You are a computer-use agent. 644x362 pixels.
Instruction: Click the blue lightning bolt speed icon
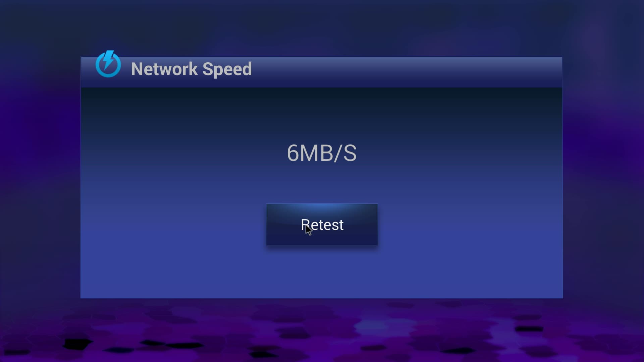[108, 64]
